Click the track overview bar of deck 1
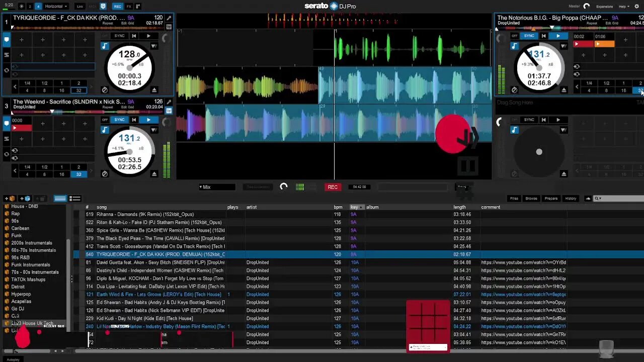The height and width of the screenshot is (362, 644). (x=88, y=28)
